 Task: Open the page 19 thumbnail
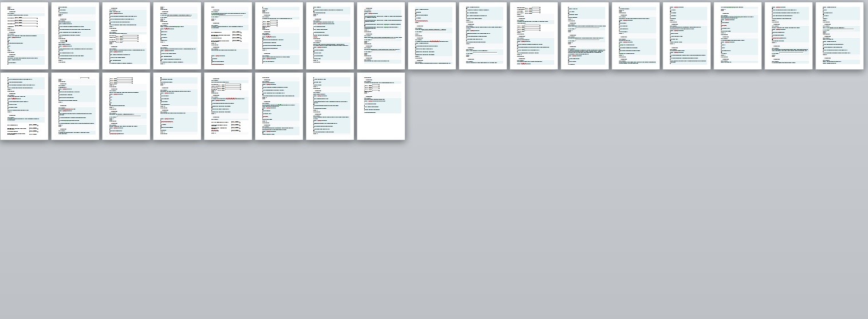tap(75, 106)
